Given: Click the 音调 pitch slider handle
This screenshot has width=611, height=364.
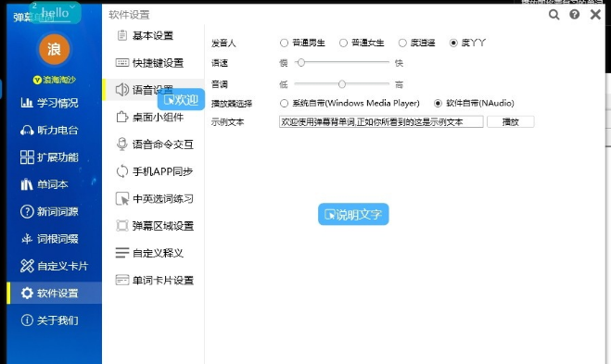Looking at the screenshot, I should pyautogui.click(x=342, y=84).
